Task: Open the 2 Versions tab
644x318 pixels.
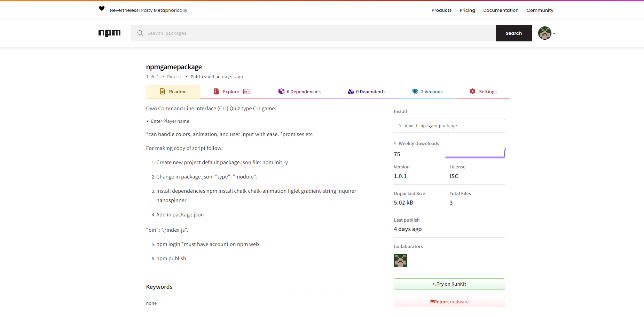Action: click(x=427, y=92)
